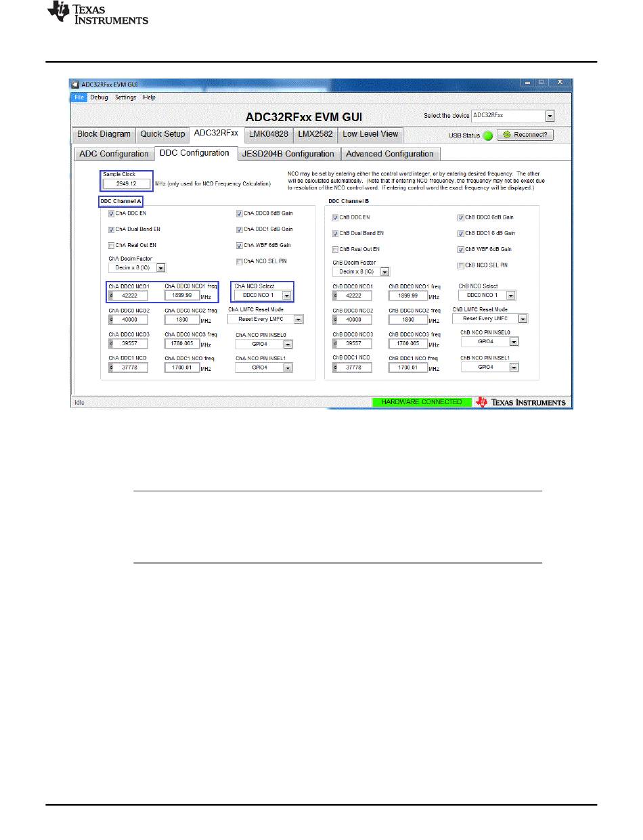Click ChA DDC0 NCO3 freq field
This screenshot has width=643, height=840.
(x=182, y=344)
